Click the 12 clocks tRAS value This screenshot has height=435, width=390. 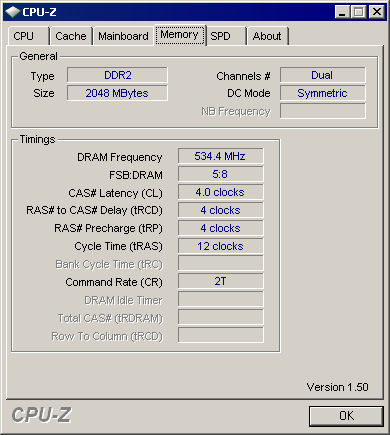(220, 246)
